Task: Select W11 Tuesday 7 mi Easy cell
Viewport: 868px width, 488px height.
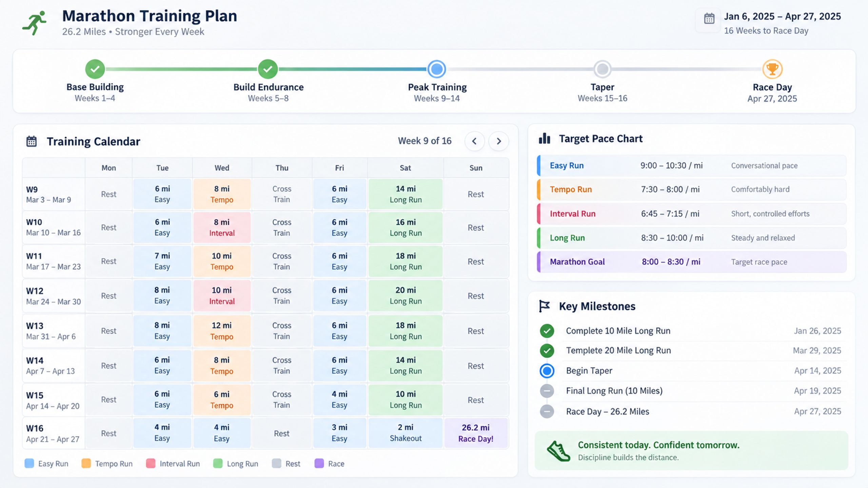Action: 162,261
